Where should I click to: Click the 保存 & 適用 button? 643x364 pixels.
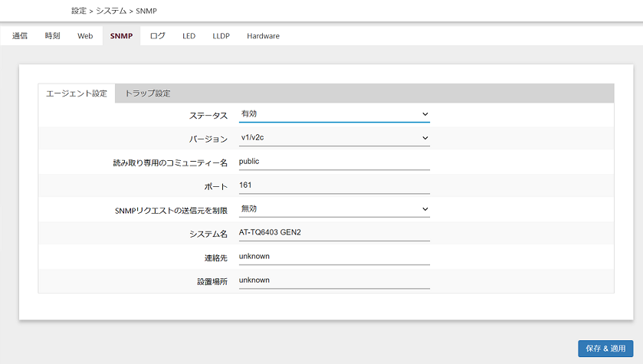(x=605, y=349)
